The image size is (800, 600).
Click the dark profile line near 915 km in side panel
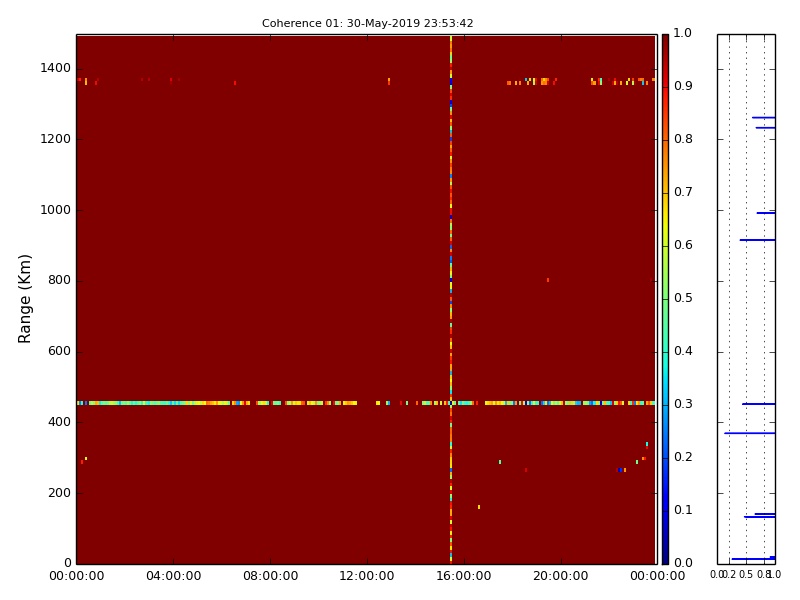[758, 240]
